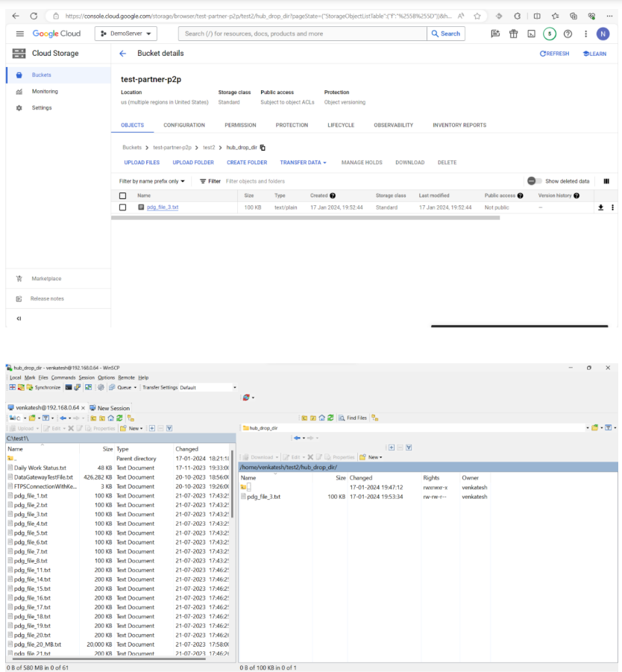Click the back arrow beside Bucket details
The height and width of the screenshot is (672, 622).
[122, 54]
